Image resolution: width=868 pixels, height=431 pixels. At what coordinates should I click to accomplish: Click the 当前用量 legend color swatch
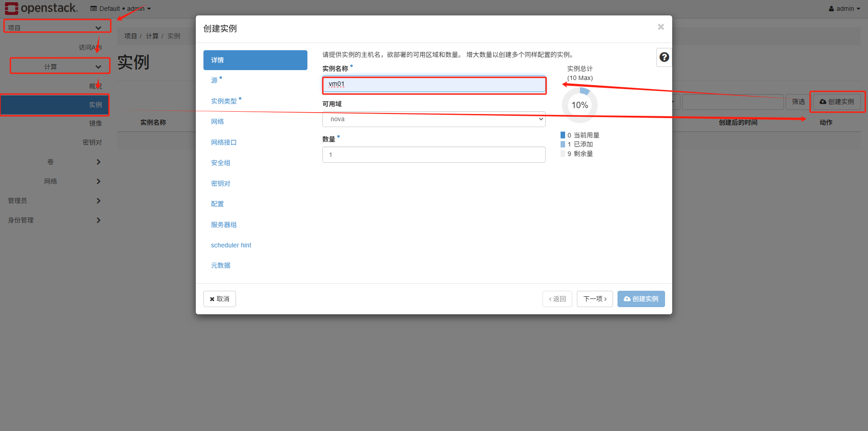[x=563, y=135]
